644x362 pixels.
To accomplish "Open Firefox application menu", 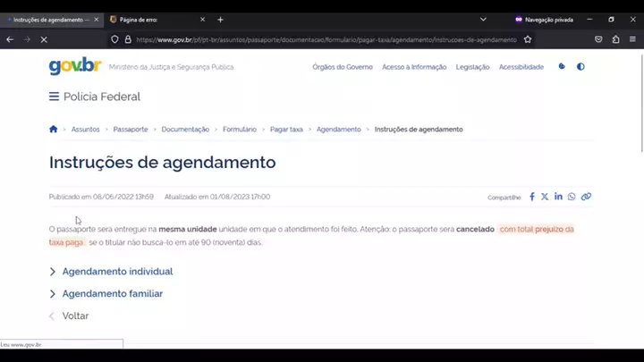I will pos(631,39).
